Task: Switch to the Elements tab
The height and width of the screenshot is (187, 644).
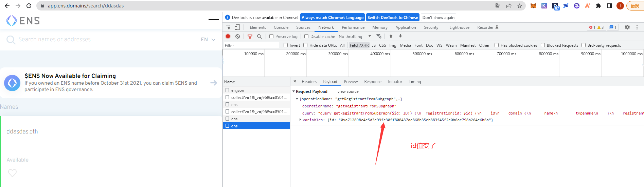Action: pyautogui.click(x=258, y=27)
